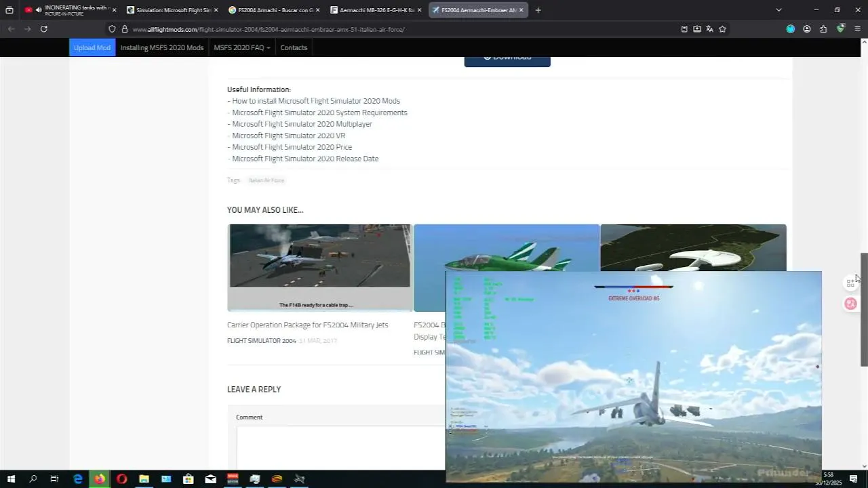Close the FS2004 Aermacchi-Embraer AMX tab
Image resolution: width=868 pixels, height=488 pixels.
[x=521, y=10]
